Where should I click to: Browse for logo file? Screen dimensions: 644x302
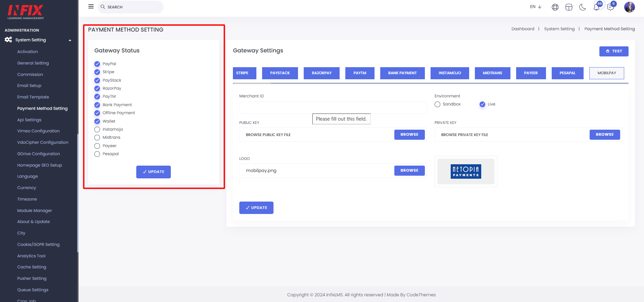(x=409, y=170)
